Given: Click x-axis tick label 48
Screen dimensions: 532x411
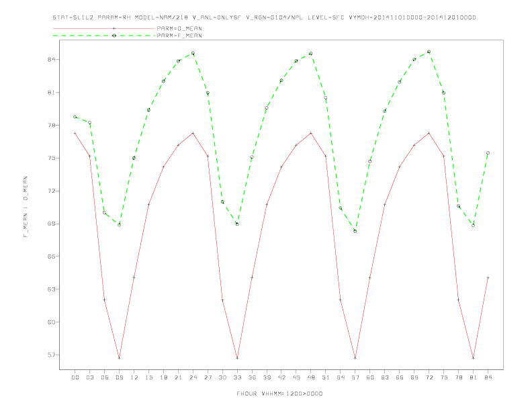Looking at the screenshot, I should pyautogui.click(x=311, y=377).
